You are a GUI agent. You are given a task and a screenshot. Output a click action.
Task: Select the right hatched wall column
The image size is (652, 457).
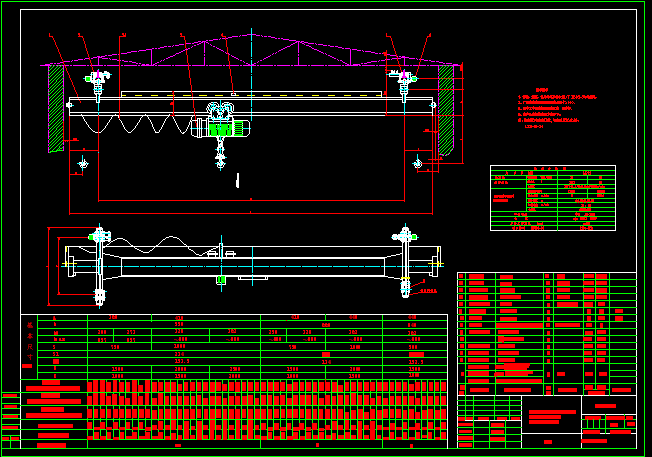pyautogui.click(x=446, y=108)
